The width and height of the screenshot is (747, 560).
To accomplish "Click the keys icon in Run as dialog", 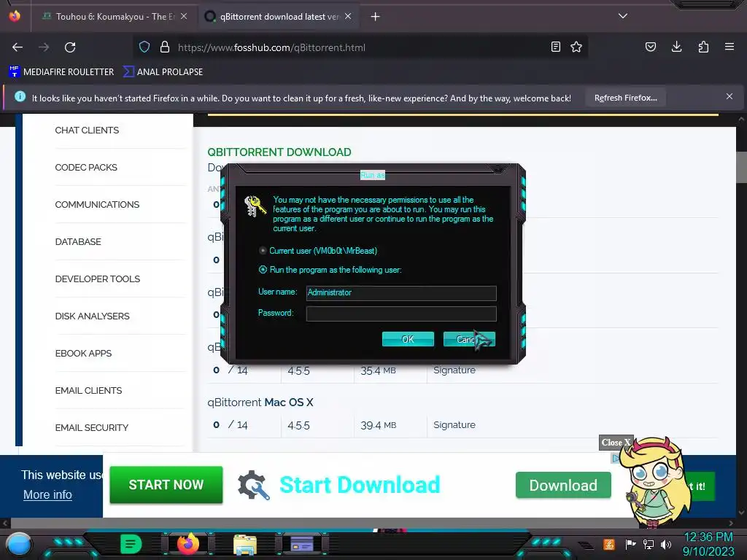I will (x=255, y=206).
